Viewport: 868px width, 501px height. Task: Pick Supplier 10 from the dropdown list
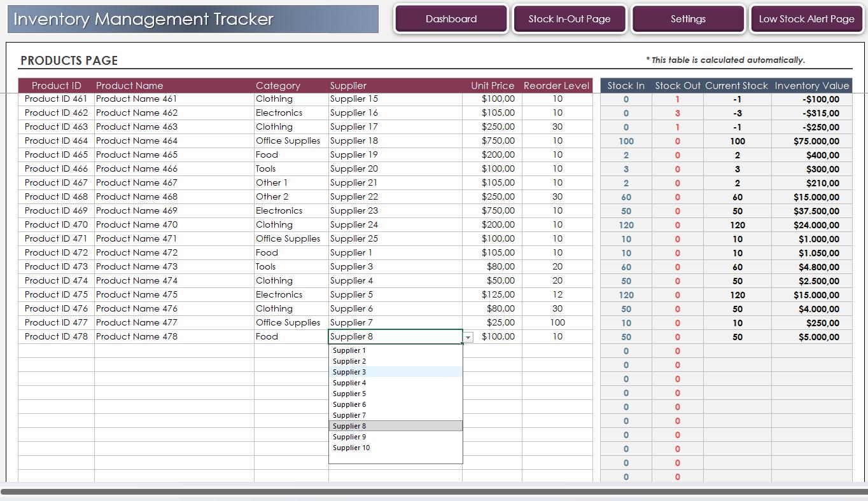[x=395, y=448]
